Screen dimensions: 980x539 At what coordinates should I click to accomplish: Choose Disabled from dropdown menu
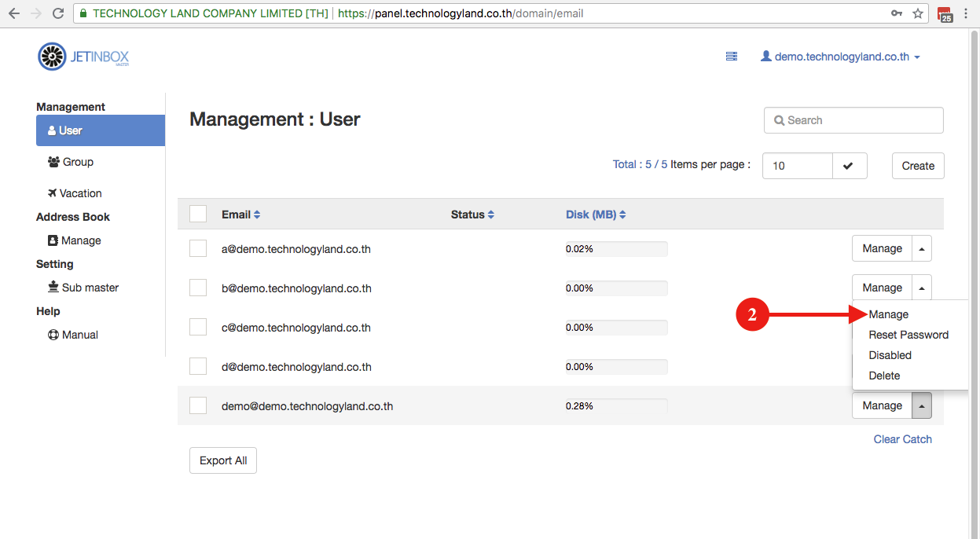coord(890,355)
